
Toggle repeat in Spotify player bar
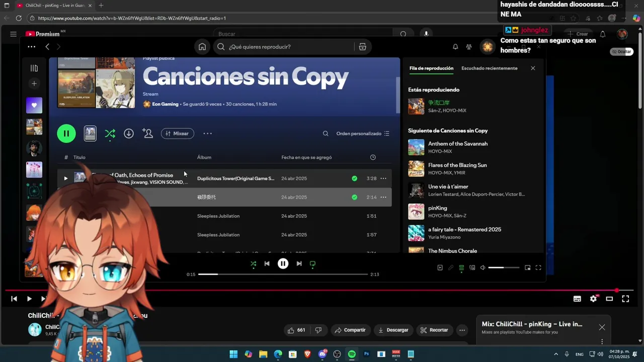[x=312, y=263]
